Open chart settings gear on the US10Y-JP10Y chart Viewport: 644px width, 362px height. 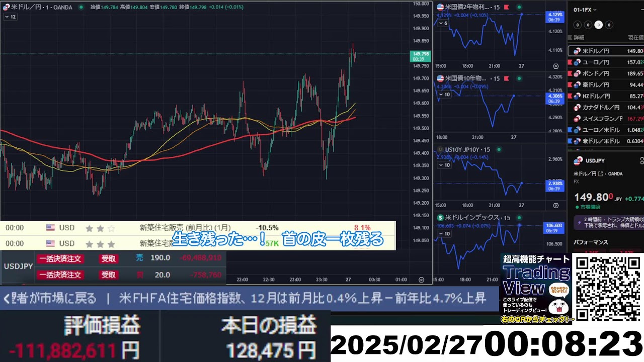(556, 205)
